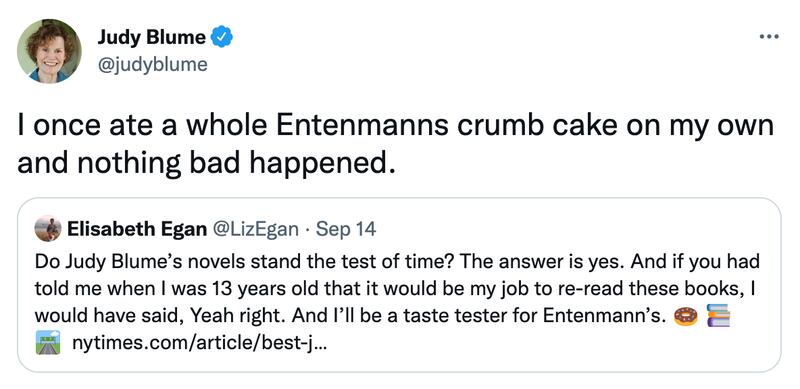Open the nytimes.com article link
The height and width of the screenshot is (389, 800).
click(200, 343)
